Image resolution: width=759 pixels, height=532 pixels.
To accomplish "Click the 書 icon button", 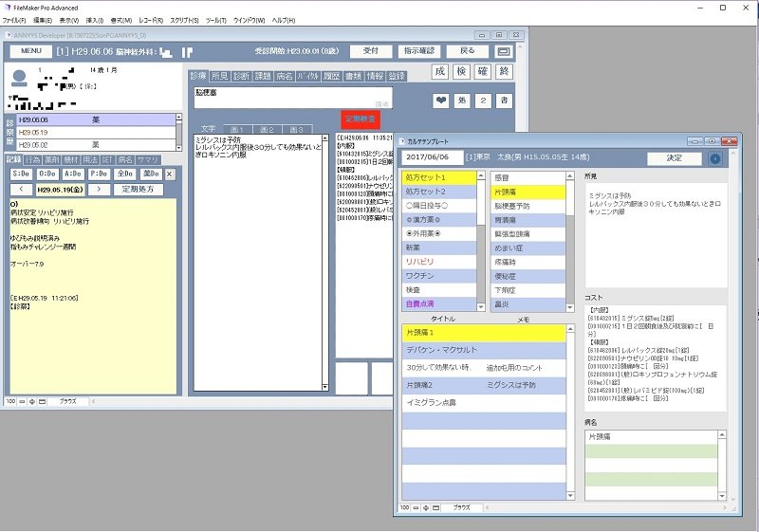I will click(504, 101).
